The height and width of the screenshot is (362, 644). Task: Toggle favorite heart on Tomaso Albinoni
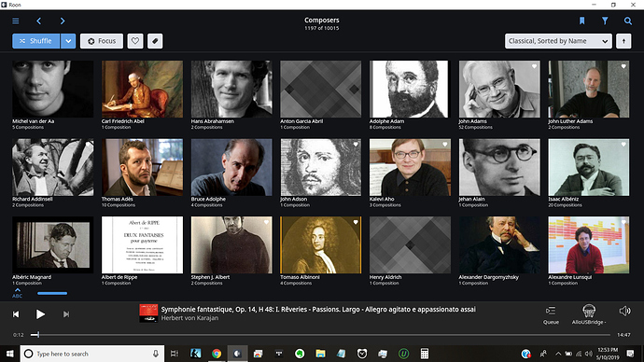pyautogui.click(x=356, y=222)
